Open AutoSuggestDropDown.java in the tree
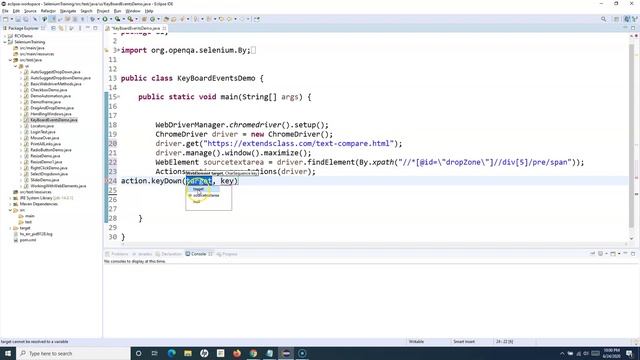This screenshot has height=360, width=640. (x=55, y=72)
